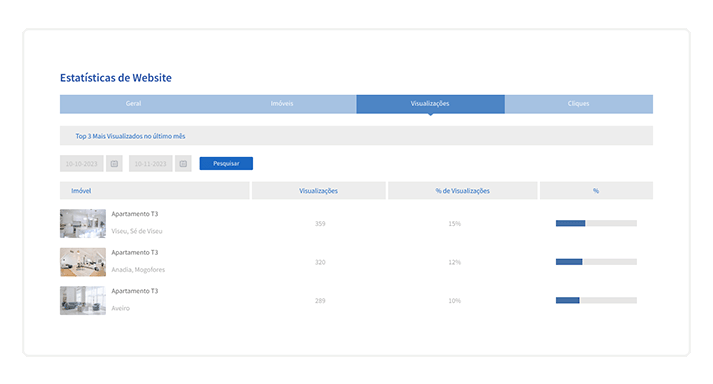
Task: Select the Visualizações tab
Action: click(430, 104)
